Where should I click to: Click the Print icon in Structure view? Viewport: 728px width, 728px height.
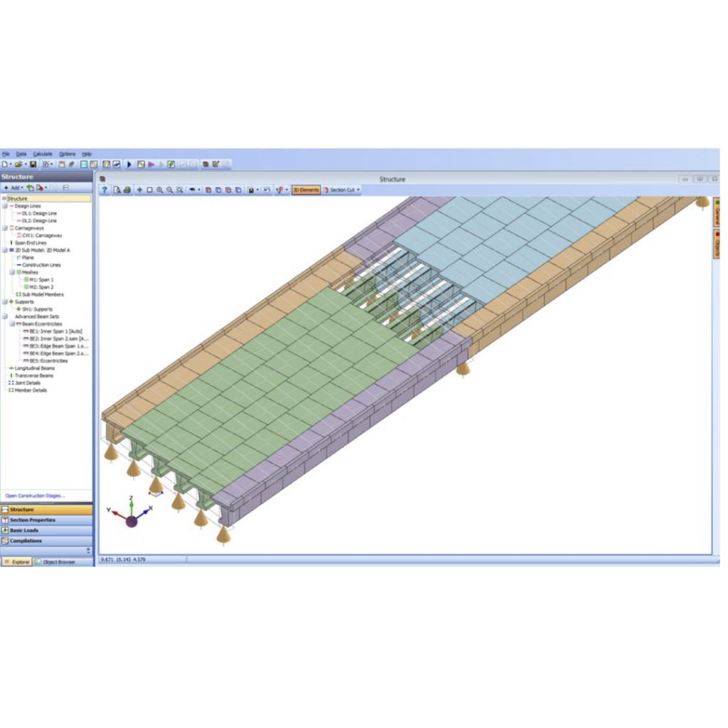pos(127,190)
